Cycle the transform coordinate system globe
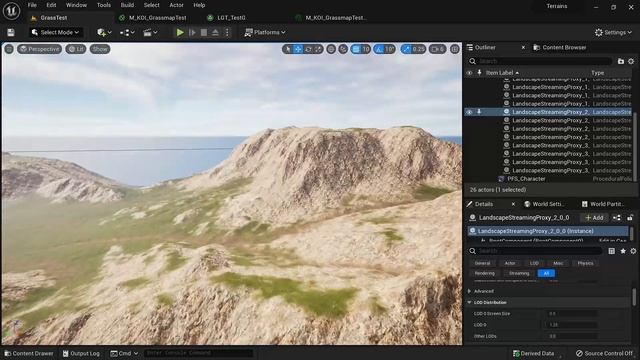This screenshot has height=360, width=640. [x=331, y=49]
